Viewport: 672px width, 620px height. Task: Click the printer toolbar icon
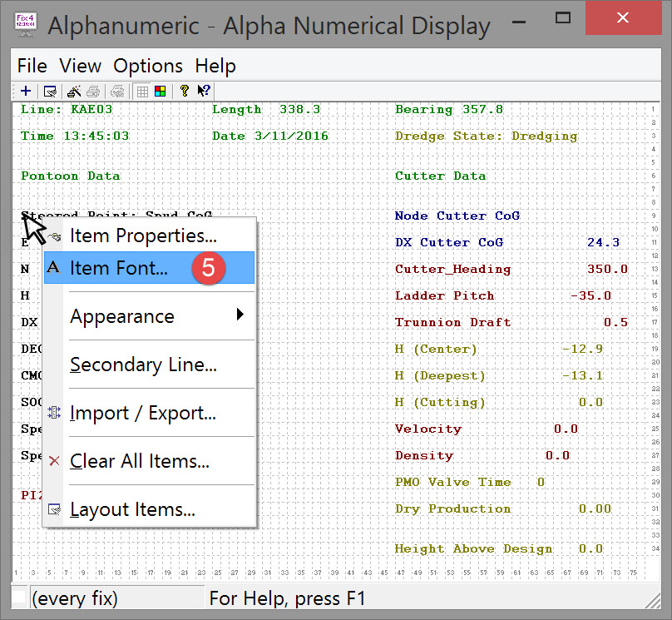[x=94, y=92]
